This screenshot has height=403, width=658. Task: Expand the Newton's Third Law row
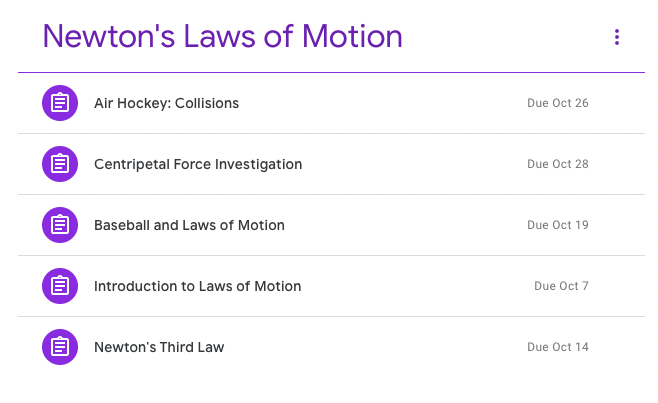332,347
